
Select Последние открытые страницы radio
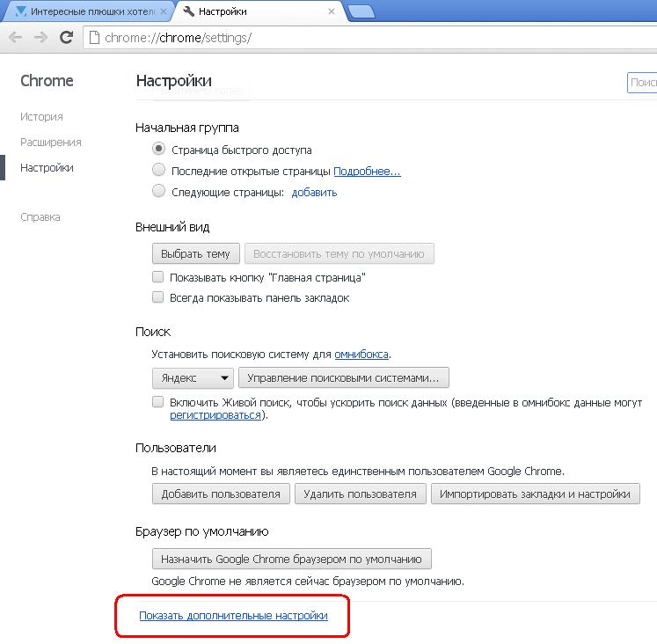coord(158,170)
